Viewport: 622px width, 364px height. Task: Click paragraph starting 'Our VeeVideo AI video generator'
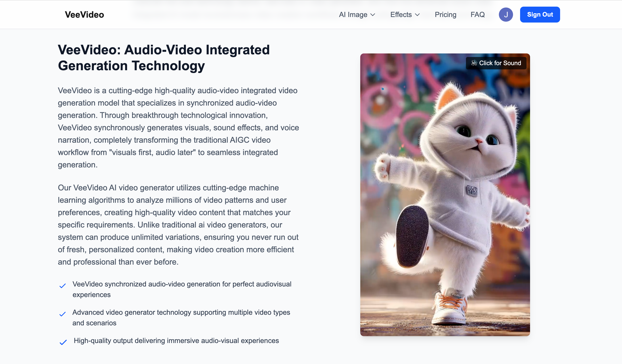tap(178, 225)
